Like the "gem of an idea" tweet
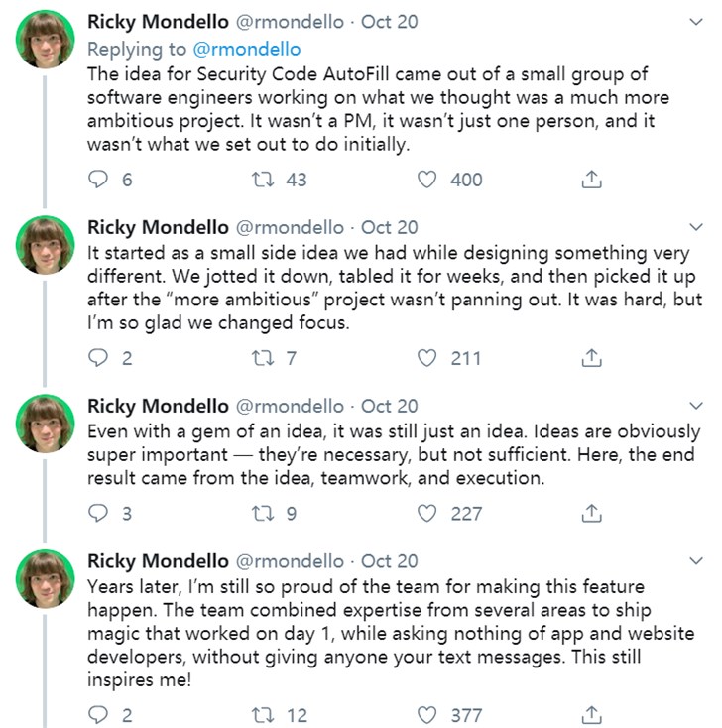Image resolution: width=722 pixels, height=728 pixels. pos(427,513)
